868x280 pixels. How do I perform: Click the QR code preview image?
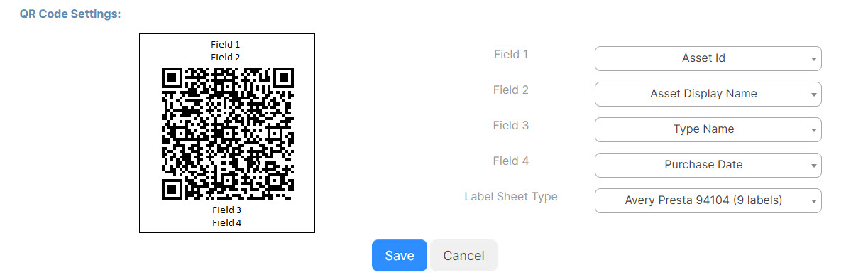[x=227, y=133]
